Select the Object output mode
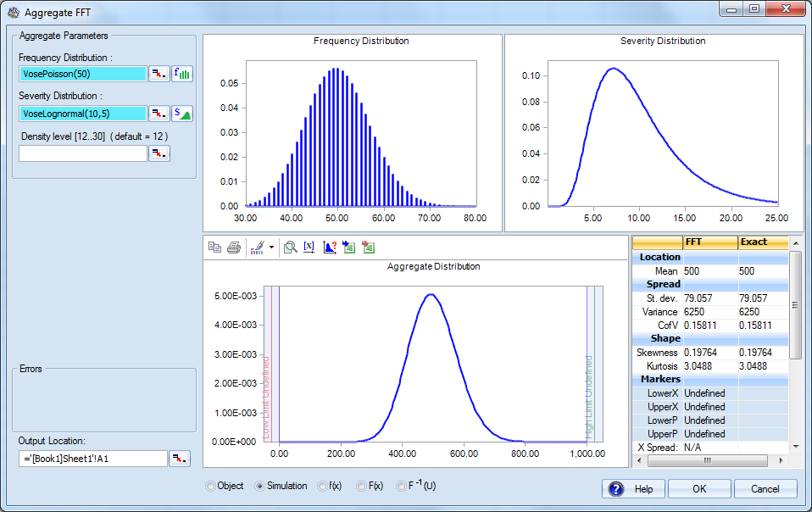This screenshot has width=812, height=512. 212,486
